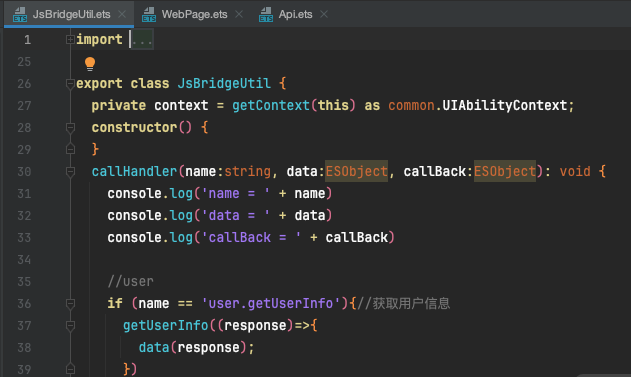This screenshot has height=377, width=631.
Task: Click the void return type on line 30
Action: coord(575,172)
